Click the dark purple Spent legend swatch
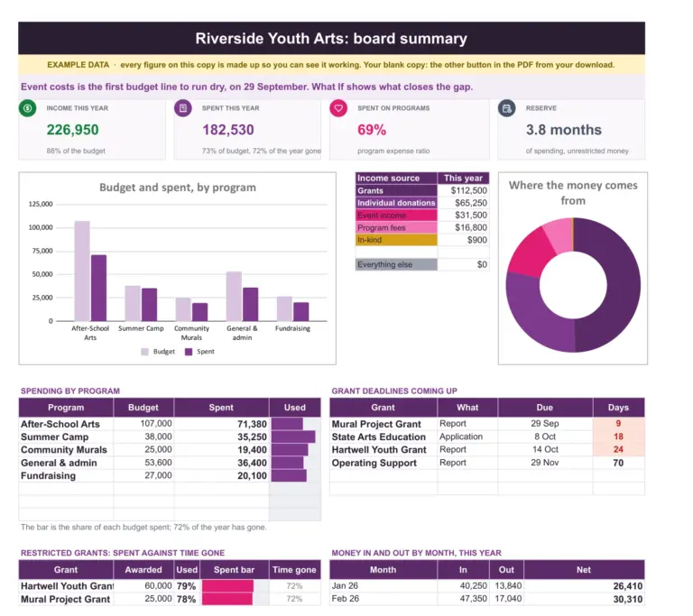Viewport: 693px width, 616px height. click(x=189, y=352)
